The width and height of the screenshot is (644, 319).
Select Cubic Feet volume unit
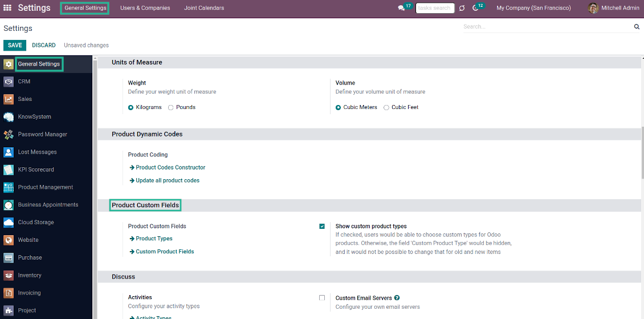point(386,107)
